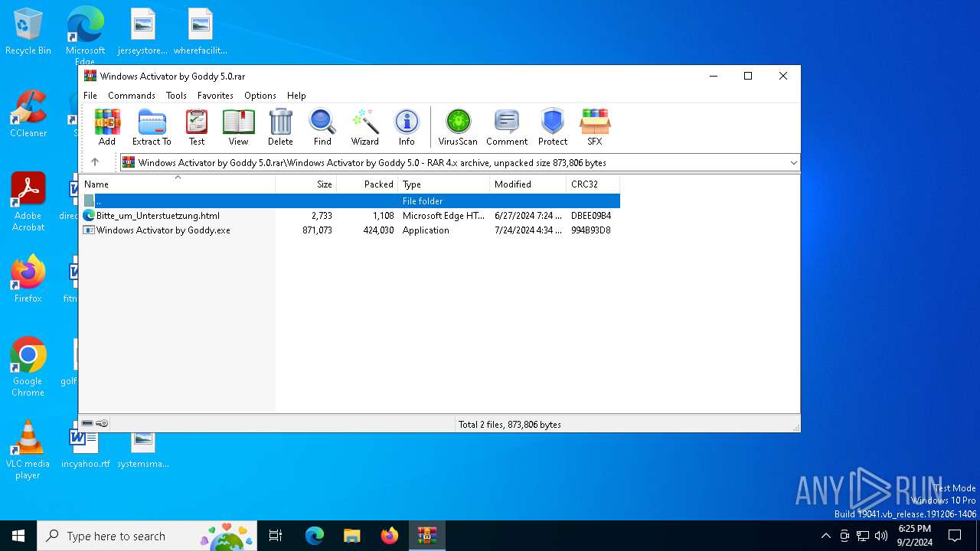Click the Add toolbar icon in WinRAR
Image resolution: width=980 pixels, height=551 pixels.
(x=107, y=127)
